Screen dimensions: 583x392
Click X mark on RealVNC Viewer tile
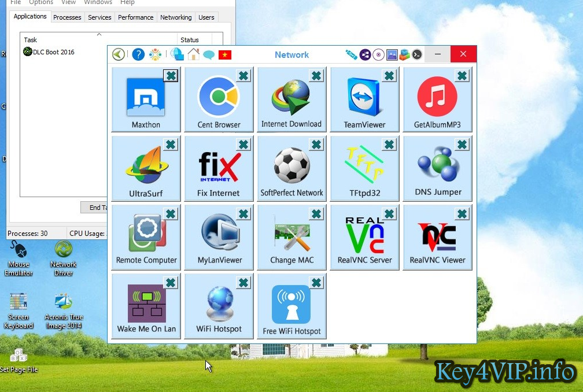click(x=462, y=214)
